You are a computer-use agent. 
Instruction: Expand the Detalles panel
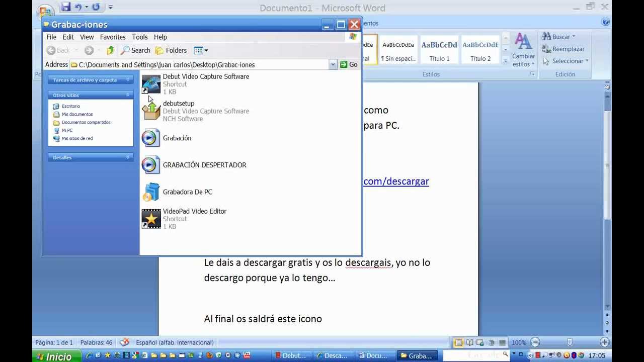[x=128, y=157]
